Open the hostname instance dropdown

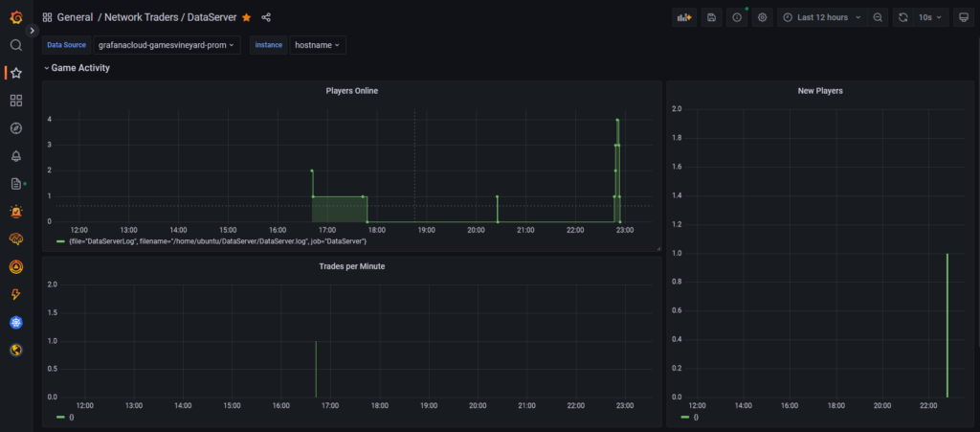pos(318,45)
